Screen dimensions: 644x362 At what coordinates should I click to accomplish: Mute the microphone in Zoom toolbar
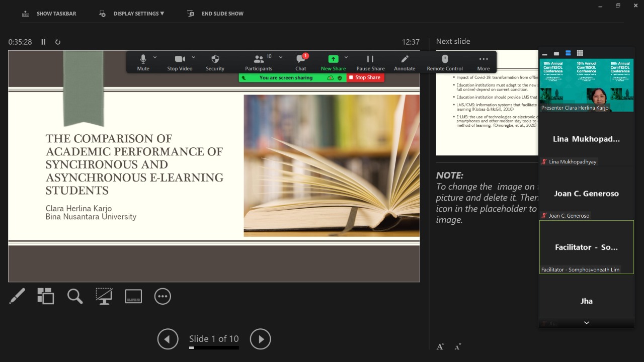pos(143,62)
